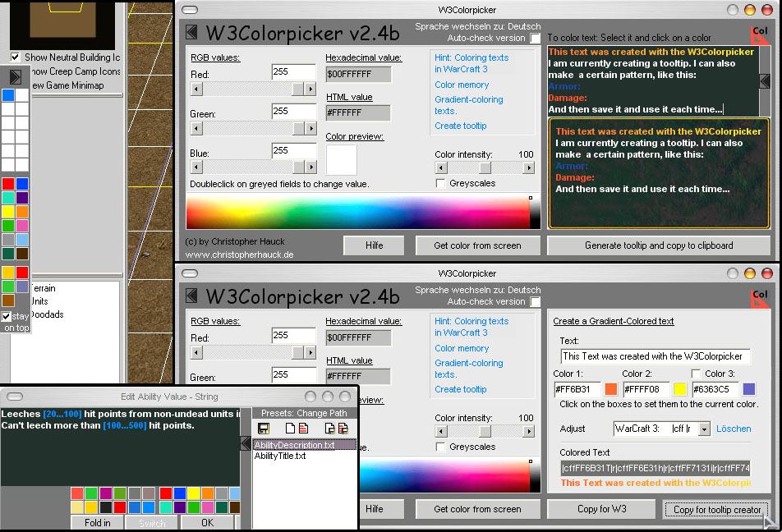Uncheck Show Neutral Building Icons
Screen dimensions: 782x532
coord(16,57)
